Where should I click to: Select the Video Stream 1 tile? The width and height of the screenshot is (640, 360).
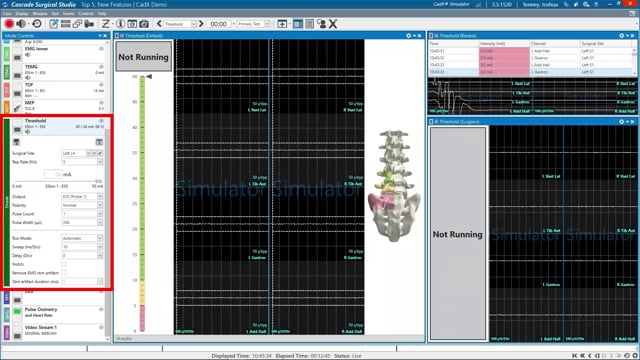pos(55,332)
